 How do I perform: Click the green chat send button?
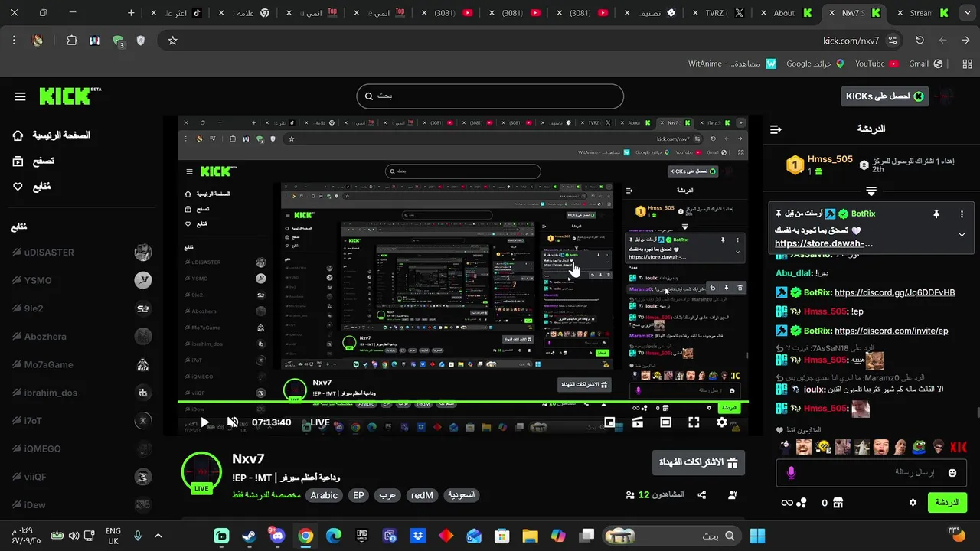click(x=947, y=503)
